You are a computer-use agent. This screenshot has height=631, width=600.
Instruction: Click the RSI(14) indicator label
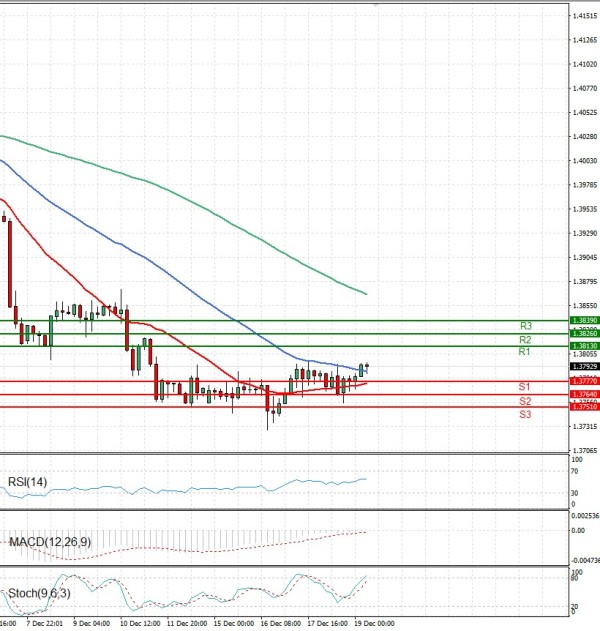[27, 483]
